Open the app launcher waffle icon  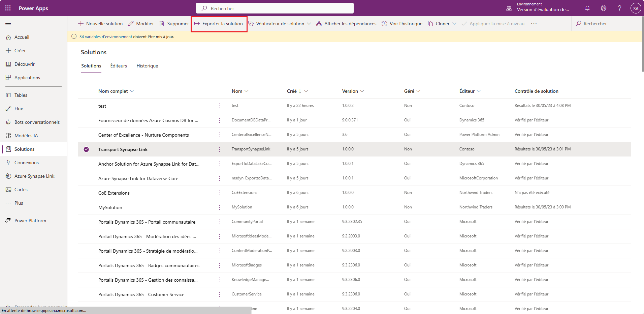(x=8, y=8)
